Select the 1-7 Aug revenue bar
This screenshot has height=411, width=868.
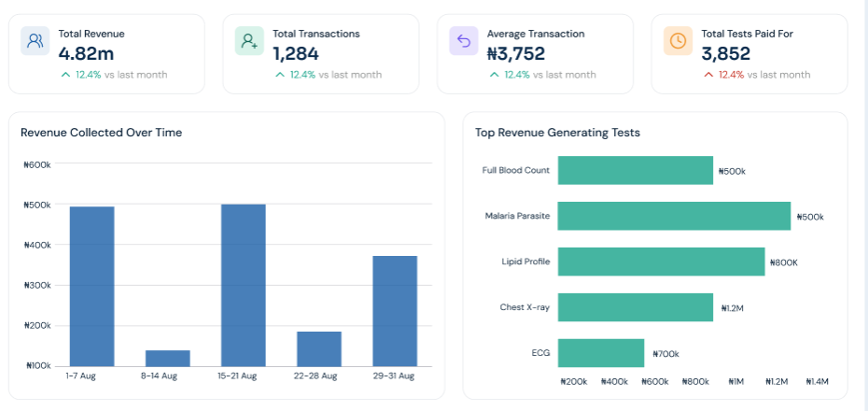point(91,287)
